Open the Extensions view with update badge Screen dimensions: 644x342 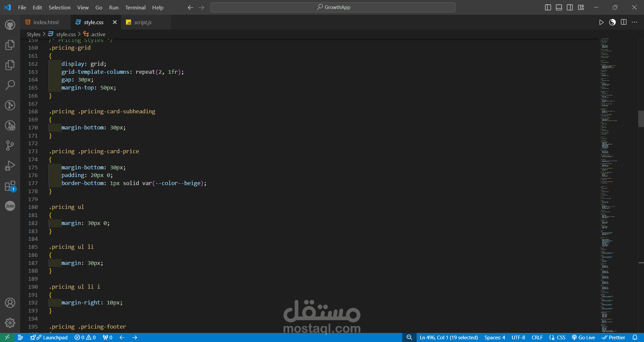point(10,186)
